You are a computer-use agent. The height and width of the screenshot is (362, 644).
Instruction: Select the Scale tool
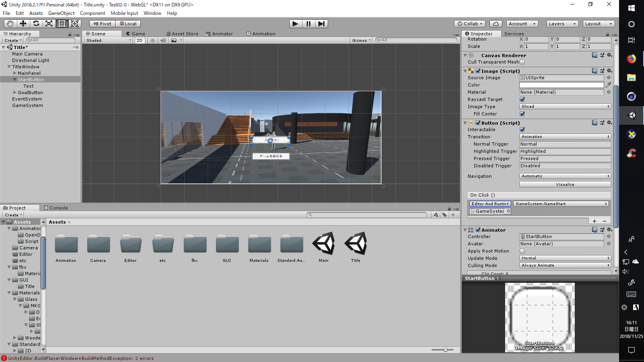49,24
